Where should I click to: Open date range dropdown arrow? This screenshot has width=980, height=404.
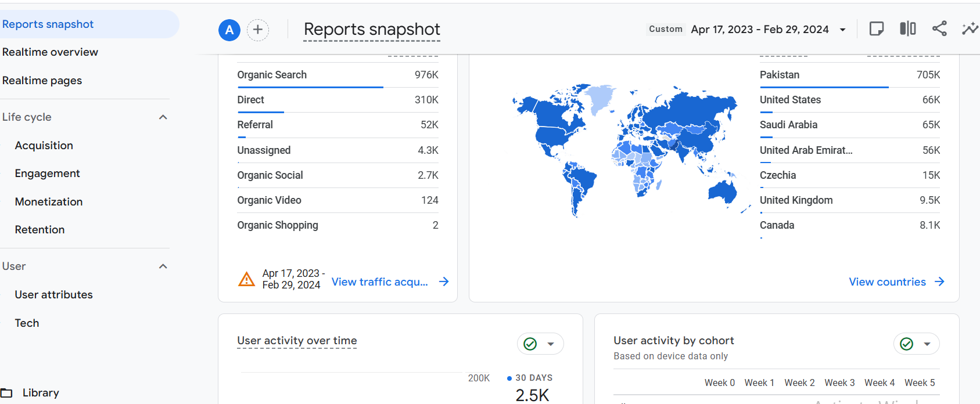tap(843, 30)
